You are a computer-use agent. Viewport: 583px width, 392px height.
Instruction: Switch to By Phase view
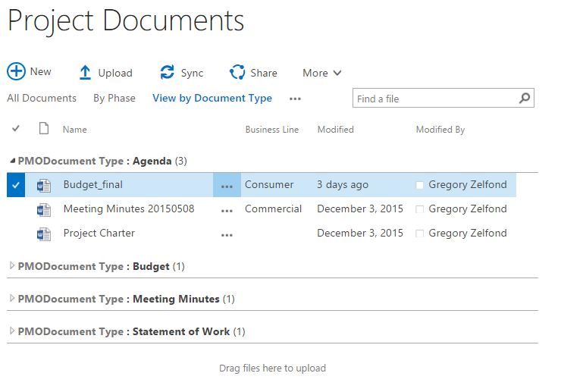click(x=114, y=98)
